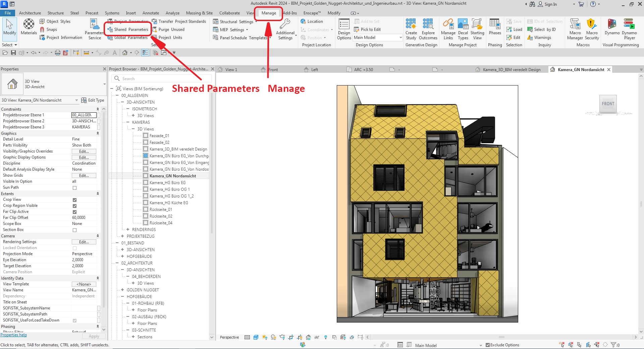Open the Materials tool
Screen dimensions: 644x349
coord(29,27)
